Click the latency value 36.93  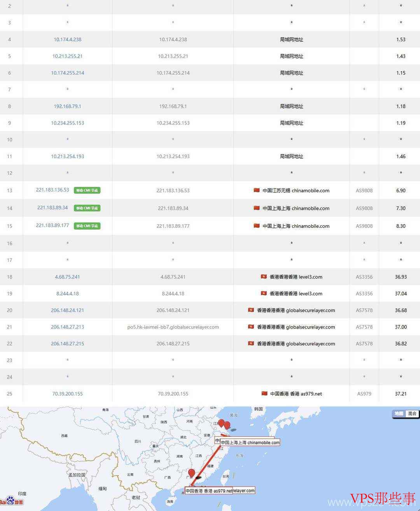click(x=401, y=277)
